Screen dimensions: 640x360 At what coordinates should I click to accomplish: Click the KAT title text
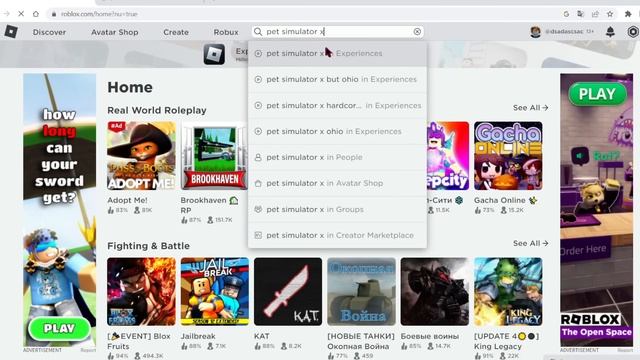click(262, 336)
